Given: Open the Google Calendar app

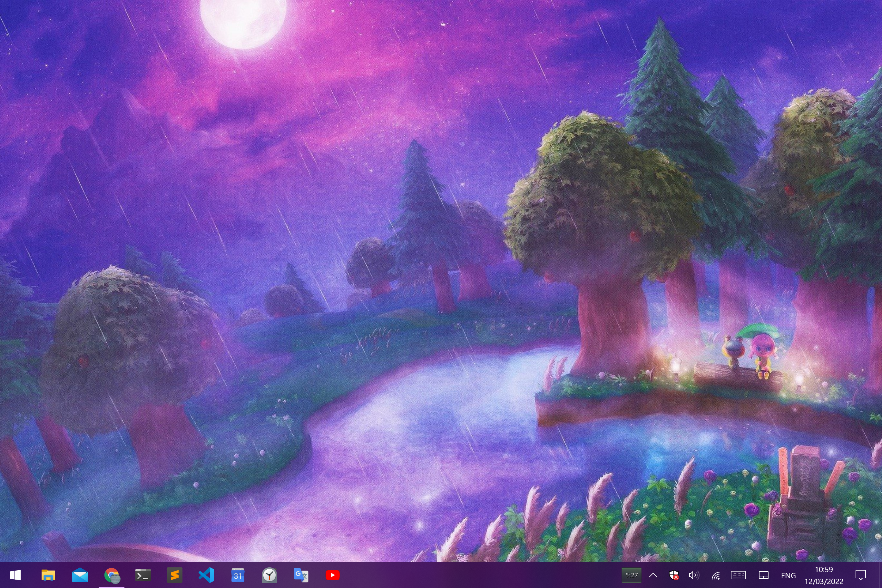Looking at the screenshot, I should tap(238, 575).
